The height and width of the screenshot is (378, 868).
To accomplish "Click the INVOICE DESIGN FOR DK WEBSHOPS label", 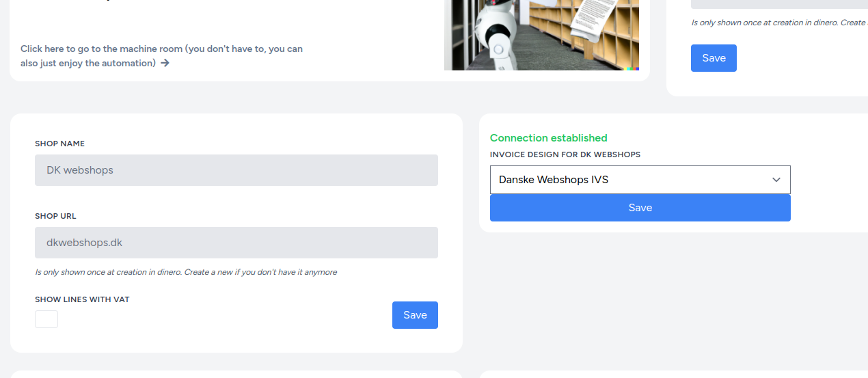I will coord(565,155).
